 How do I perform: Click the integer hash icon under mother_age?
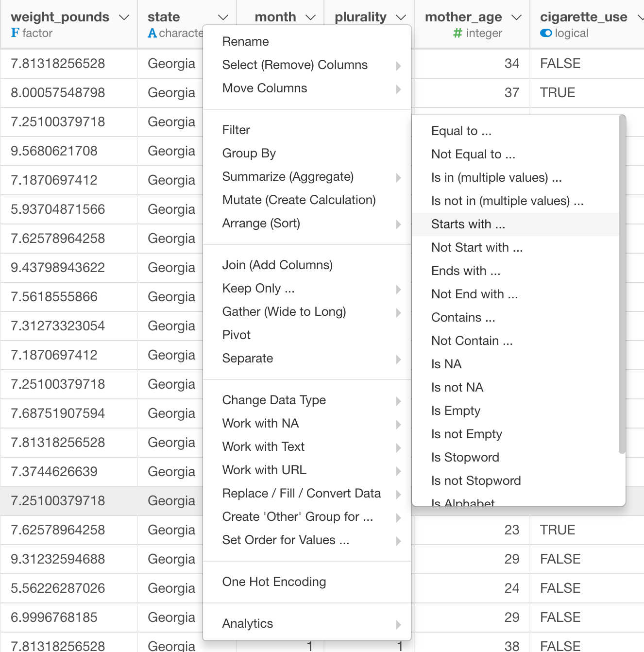[458, 33]
